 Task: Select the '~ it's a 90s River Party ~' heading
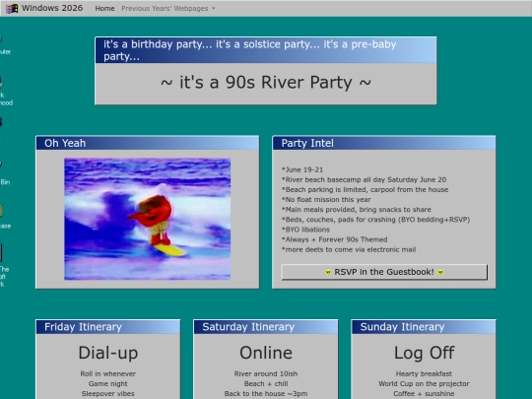(266, 83)
